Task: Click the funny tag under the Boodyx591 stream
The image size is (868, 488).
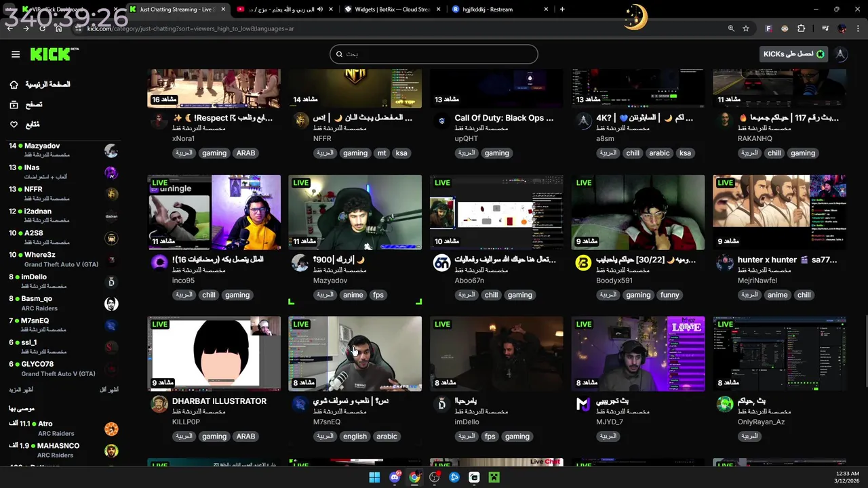Action: pyautogui.click(x=669, y=295)
